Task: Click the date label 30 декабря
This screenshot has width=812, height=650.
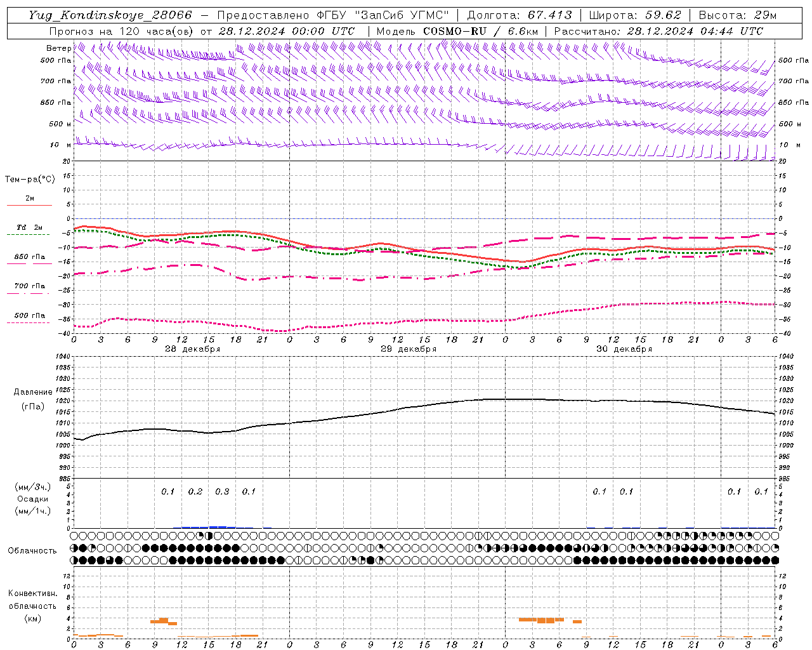Action: coord(624,349)
